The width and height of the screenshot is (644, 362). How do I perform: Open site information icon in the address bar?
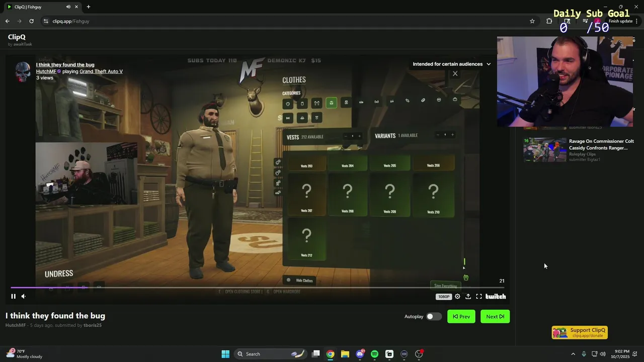pos(46,21)
